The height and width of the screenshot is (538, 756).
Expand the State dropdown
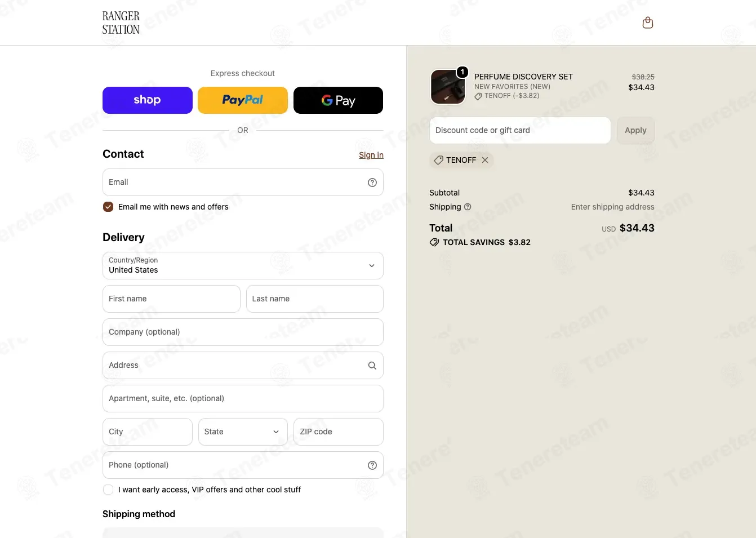pos(243,432)
